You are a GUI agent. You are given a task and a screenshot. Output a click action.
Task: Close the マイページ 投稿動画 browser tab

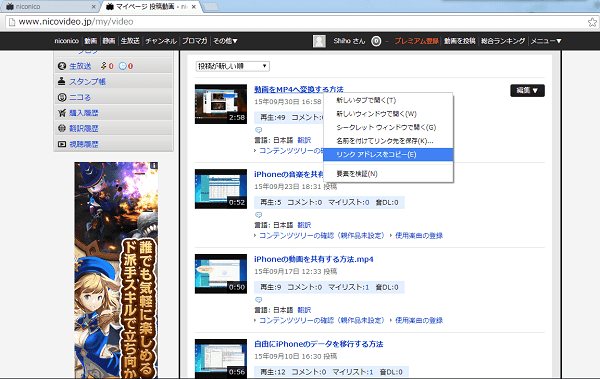(x=194, y=7)
